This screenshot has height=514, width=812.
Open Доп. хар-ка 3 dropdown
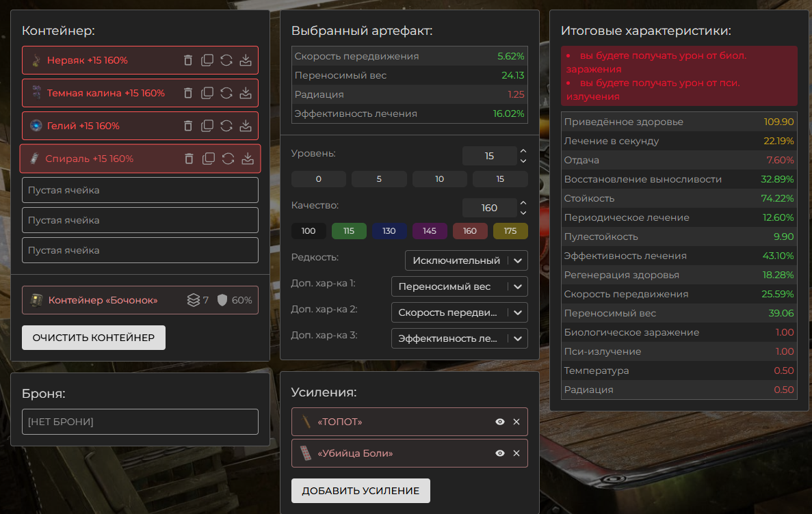pos(459,338)
